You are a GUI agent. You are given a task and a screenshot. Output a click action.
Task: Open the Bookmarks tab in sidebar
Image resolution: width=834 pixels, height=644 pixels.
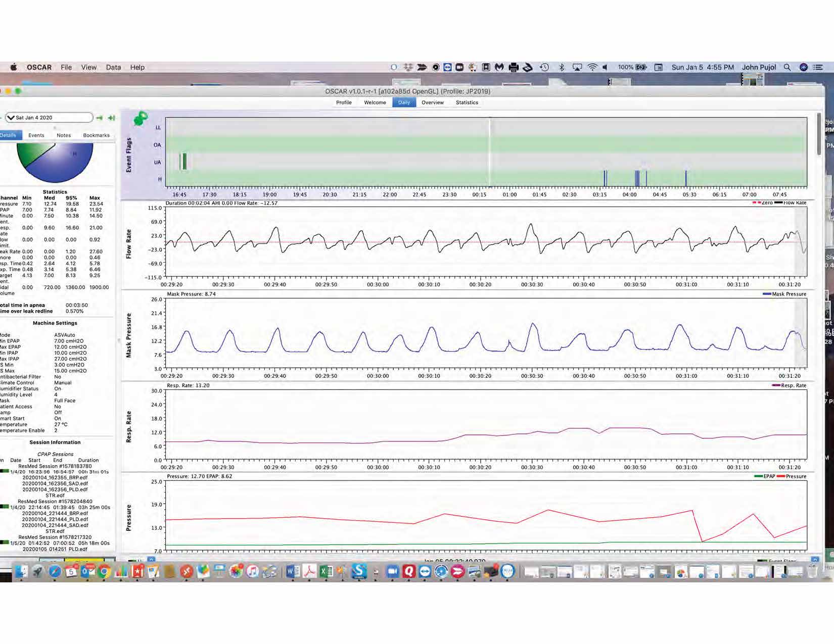[x=96, y=135]
